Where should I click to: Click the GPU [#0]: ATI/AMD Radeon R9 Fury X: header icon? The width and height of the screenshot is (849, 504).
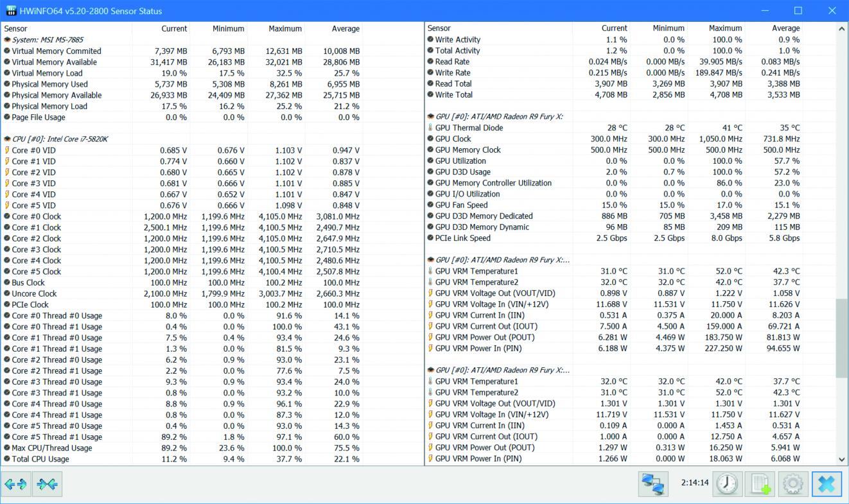pyautogui.click(x=430, y=117)
